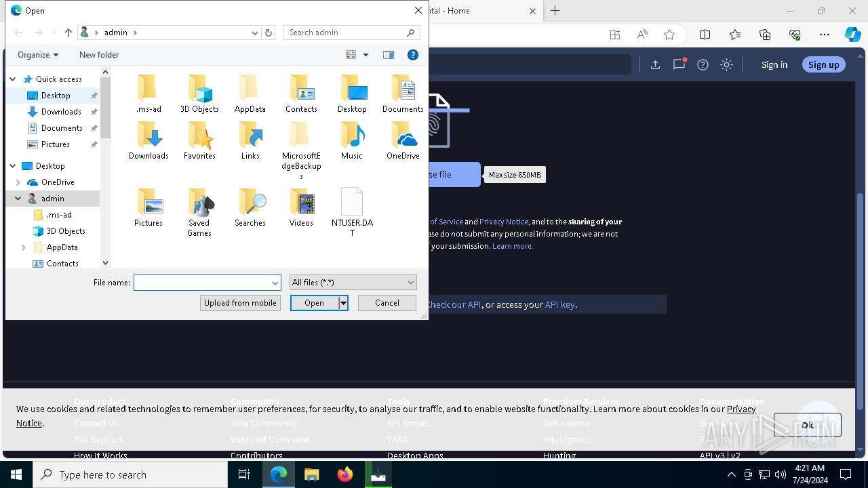Open the File name combo box dropdown
The width and height of the screenshot is (868, 488).
pos(275,283)
